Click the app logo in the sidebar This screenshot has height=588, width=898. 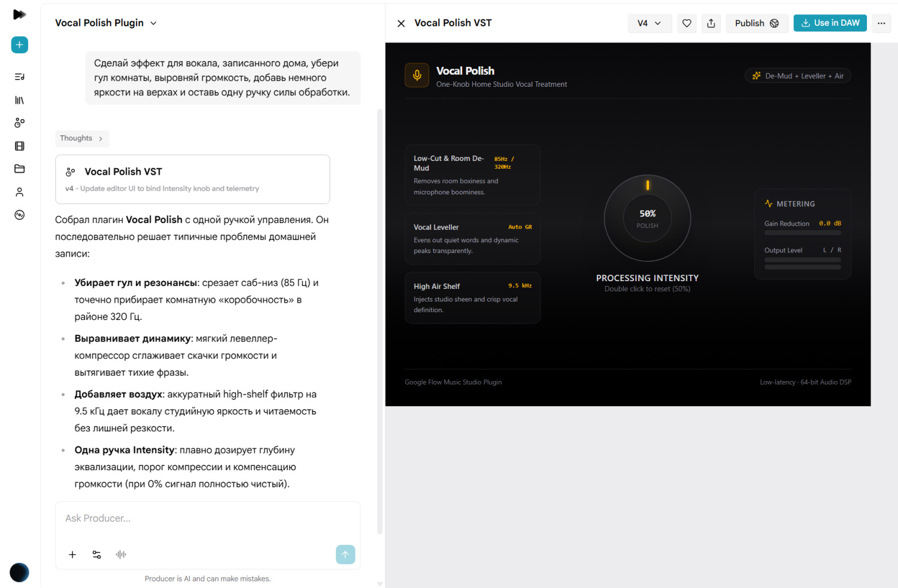pyautogui.click(x=19, y=14)
